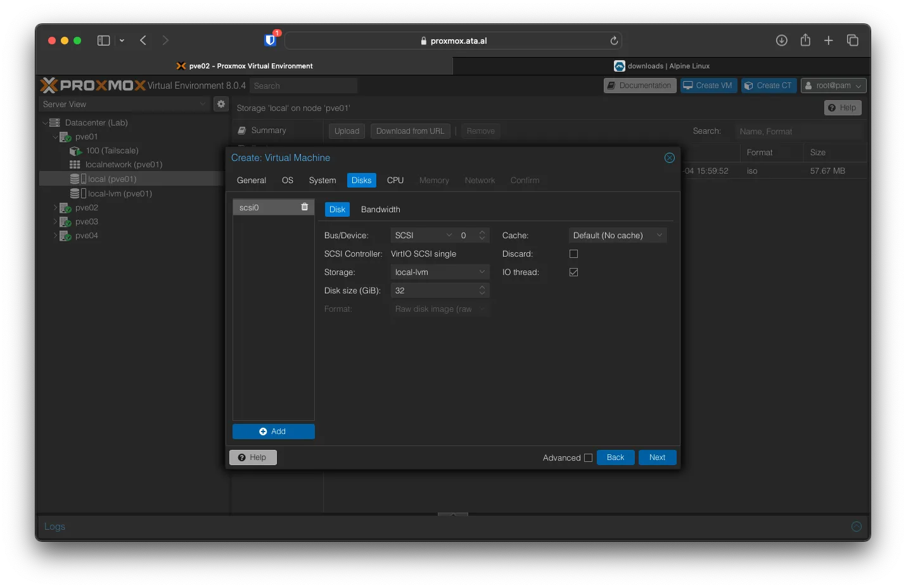906x588 pixels.
Task: Select the 100 (Tailscale) VM in tree
Action: pos(112,151)
